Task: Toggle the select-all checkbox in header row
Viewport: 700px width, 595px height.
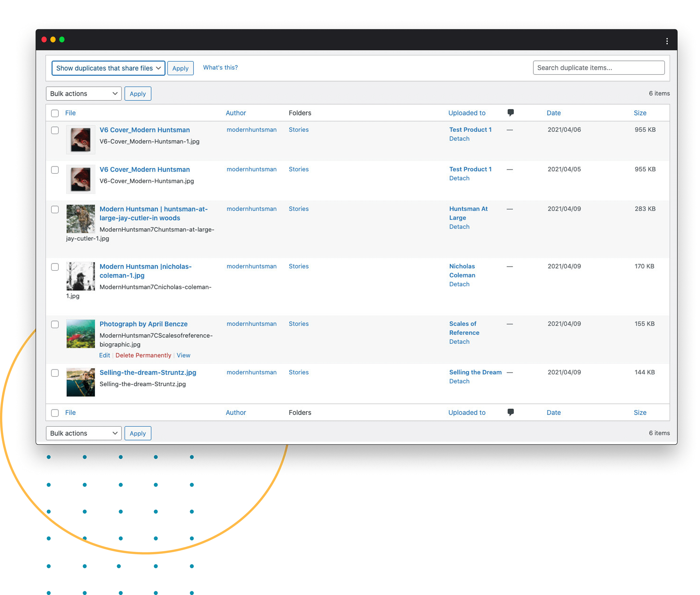Action: point(56,113)
